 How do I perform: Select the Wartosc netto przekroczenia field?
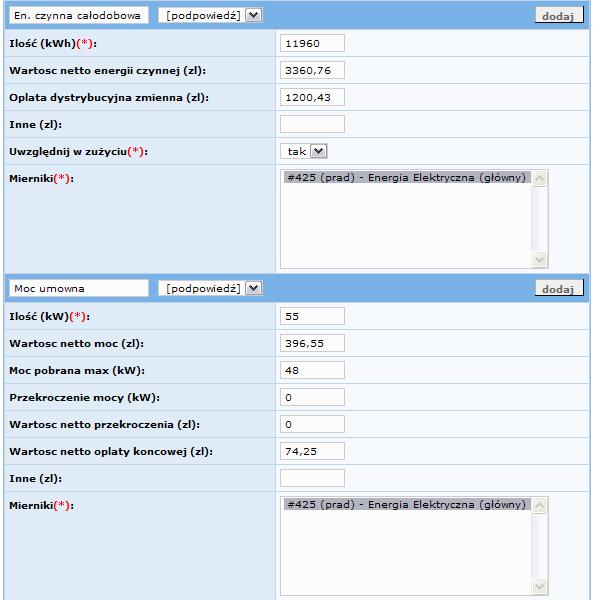[312, 424]
